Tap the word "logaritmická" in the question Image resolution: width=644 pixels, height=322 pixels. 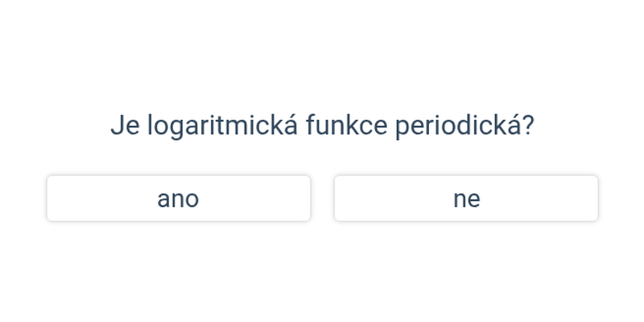(222, 126)
